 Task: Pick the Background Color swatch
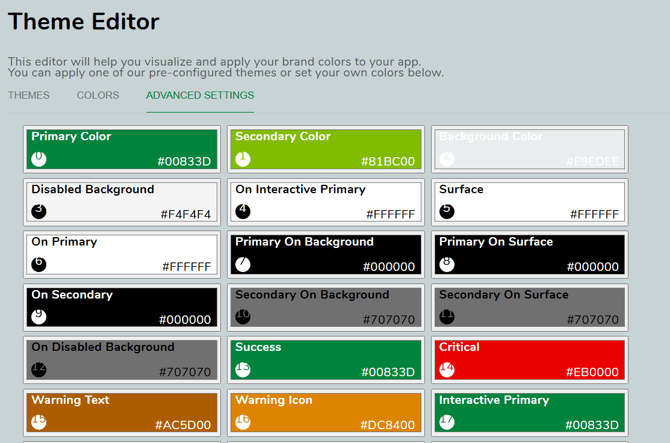click(x=529, y=148)
